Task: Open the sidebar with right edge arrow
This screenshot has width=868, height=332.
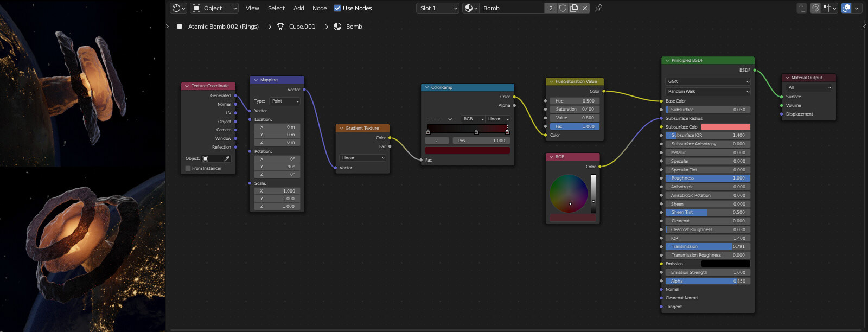Action: click(864, 26)
